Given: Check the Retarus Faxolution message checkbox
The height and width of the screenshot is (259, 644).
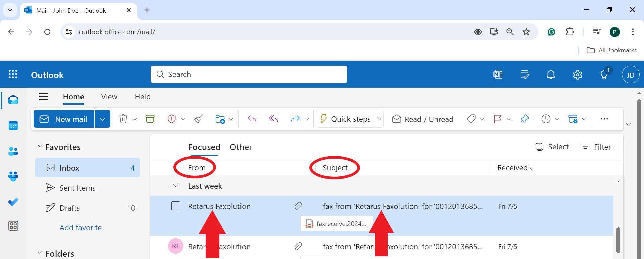Looking at the screenshot, I should point(176,206).
